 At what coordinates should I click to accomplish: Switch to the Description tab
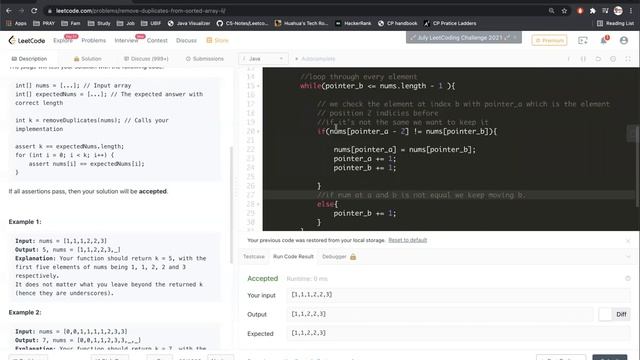click(29, 59)
